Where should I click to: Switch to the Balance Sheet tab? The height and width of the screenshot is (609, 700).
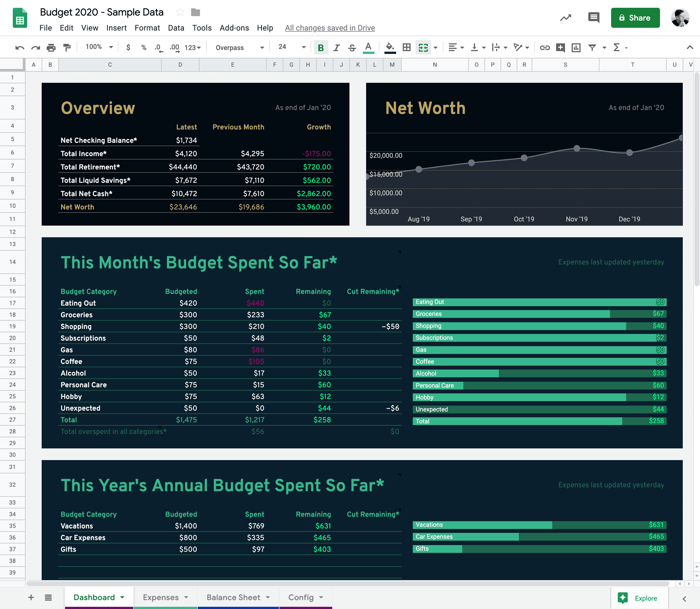pyautogui.click(x=233, y=598)
